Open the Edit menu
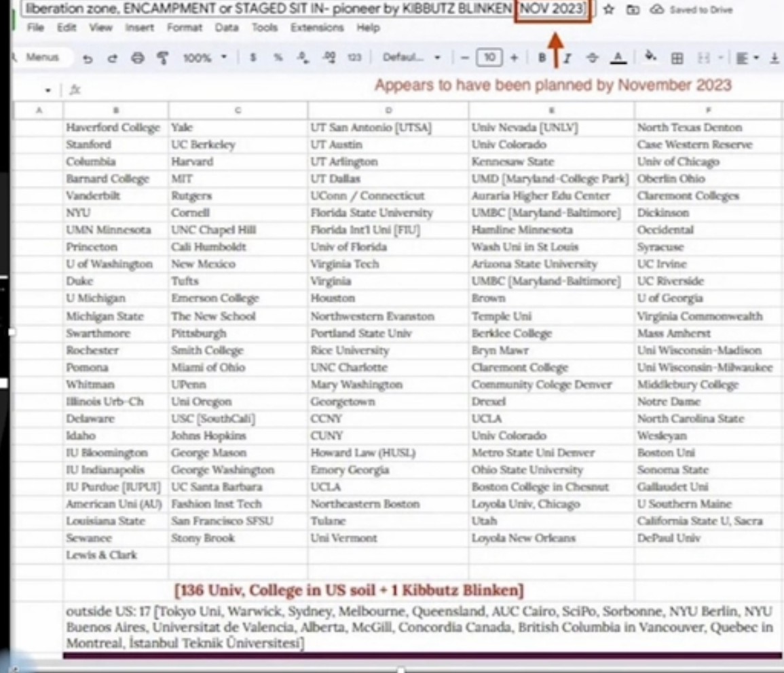Image resolution: width=784 pixels, height=673 pixels. (x=67, y=28)
